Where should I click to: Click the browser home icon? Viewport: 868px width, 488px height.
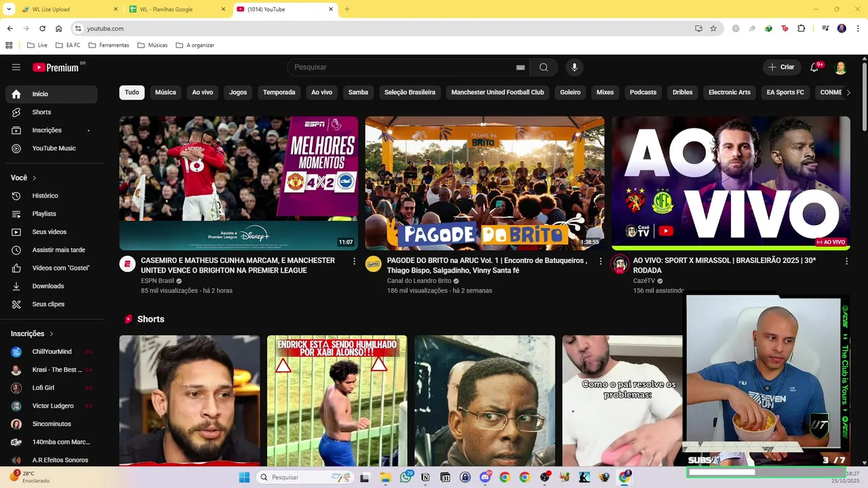point(58,28)
